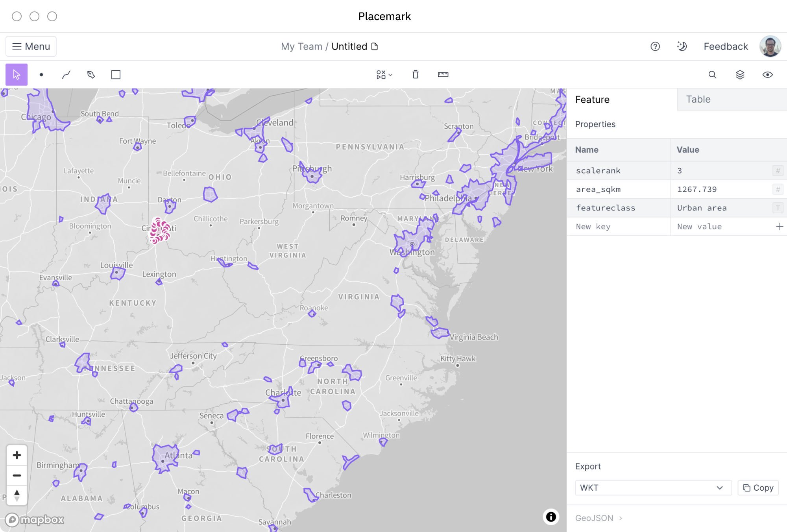
Task: Open the measure ruler tool
Action: pyautogui.click(x=443, y=75)
